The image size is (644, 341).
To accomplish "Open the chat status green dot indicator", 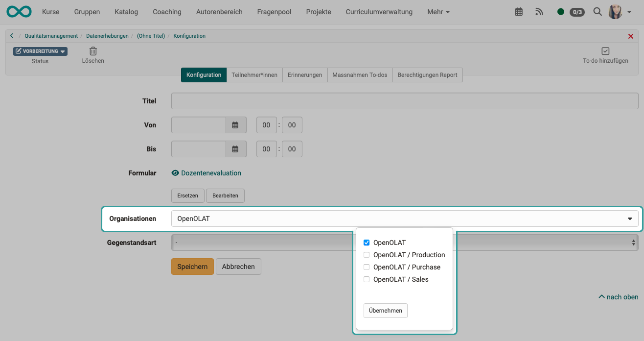I will pyautogui.click(x=561, y=11).
